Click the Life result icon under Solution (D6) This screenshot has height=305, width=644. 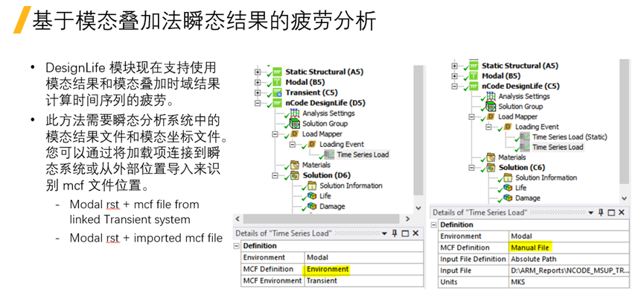tap(312, 196)
